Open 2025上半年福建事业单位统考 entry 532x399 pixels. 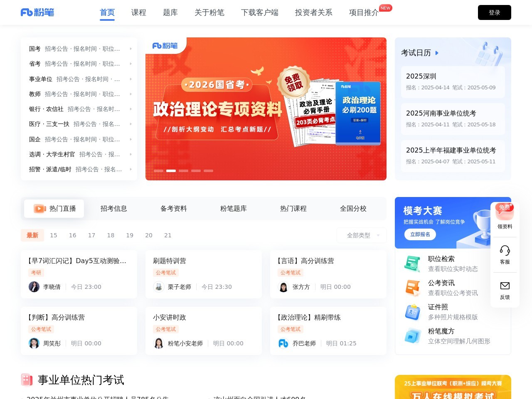(x=453, y=156)
